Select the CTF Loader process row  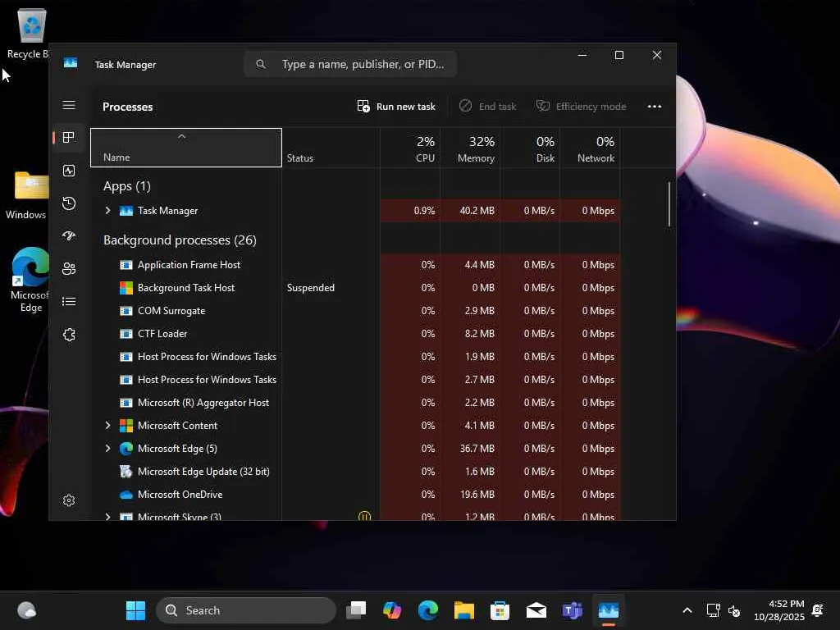click(356, 335)
